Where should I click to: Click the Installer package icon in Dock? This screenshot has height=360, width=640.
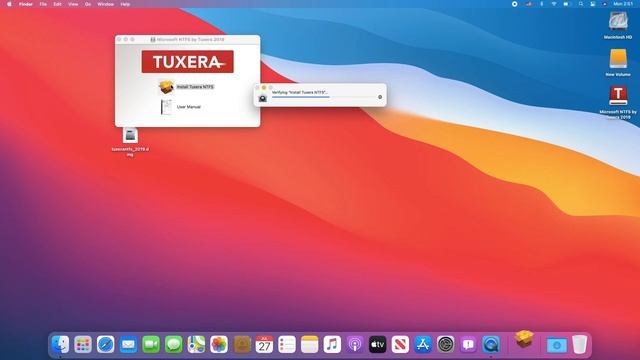pyautogui.click(x=524, y=340)
